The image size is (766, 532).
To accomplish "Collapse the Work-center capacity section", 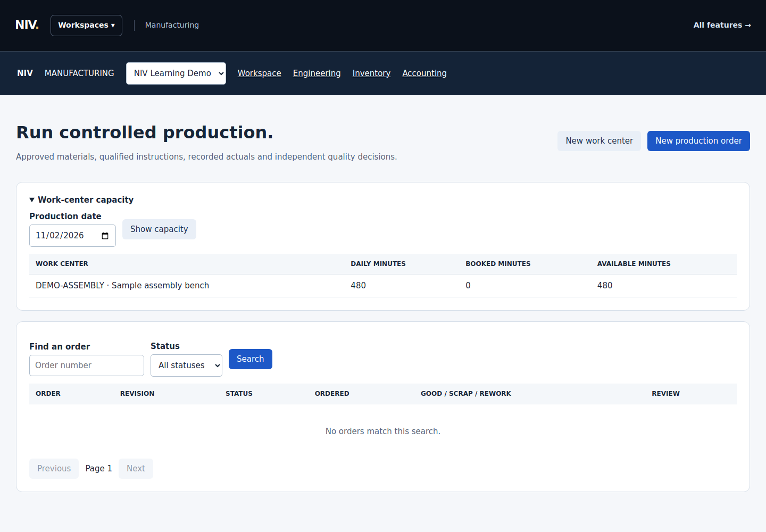I will tap(81, 199).
